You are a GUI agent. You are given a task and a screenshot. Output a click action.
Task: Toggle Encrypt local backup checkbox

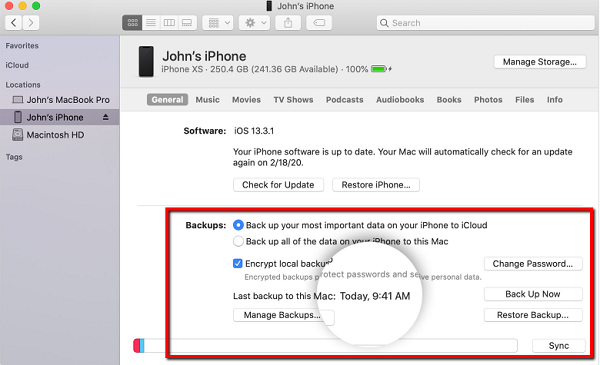[x=238, y=264]
